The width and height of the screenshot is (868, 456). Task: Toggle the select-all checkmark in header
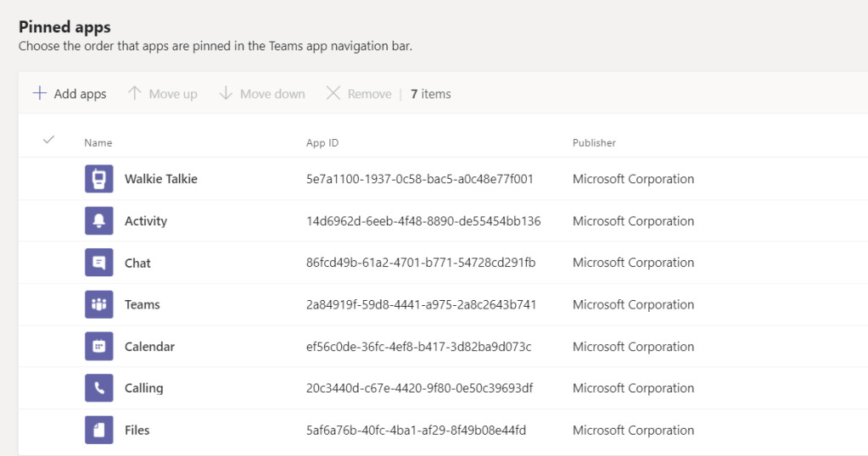(48, 141)
